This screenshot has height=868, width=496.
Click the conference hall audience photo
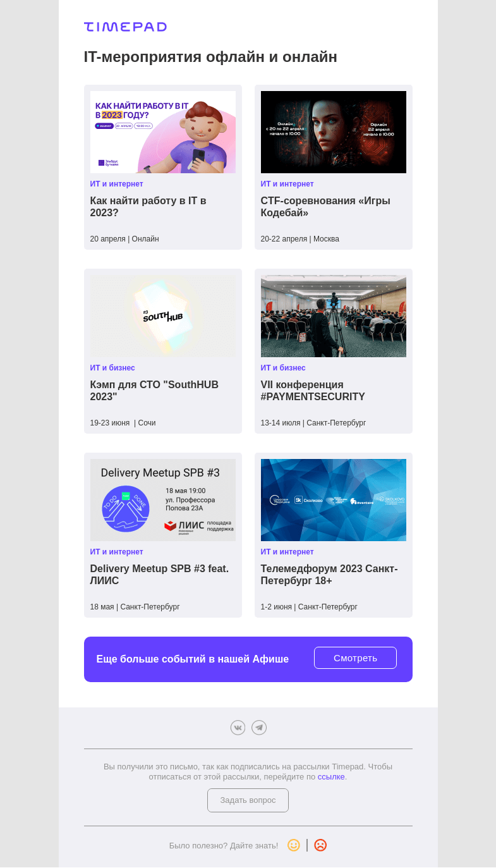click(334, 316)
